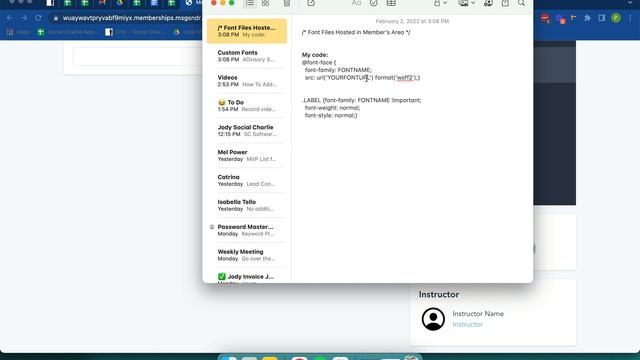The image size is (640, 360).
Task: Click the white input field on webpage
Action: 137,56
